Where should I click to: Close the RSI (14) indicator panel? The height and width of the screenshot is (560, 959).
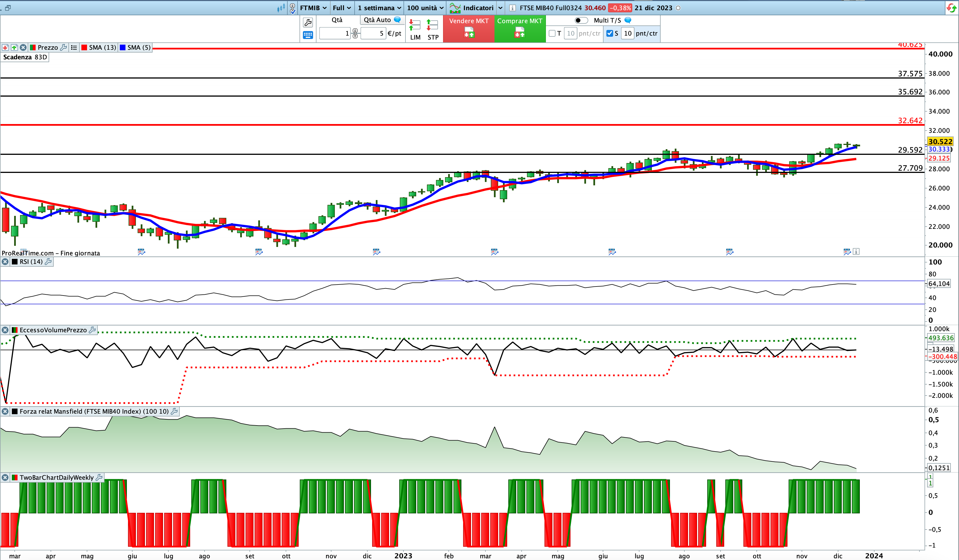(5, 262)
